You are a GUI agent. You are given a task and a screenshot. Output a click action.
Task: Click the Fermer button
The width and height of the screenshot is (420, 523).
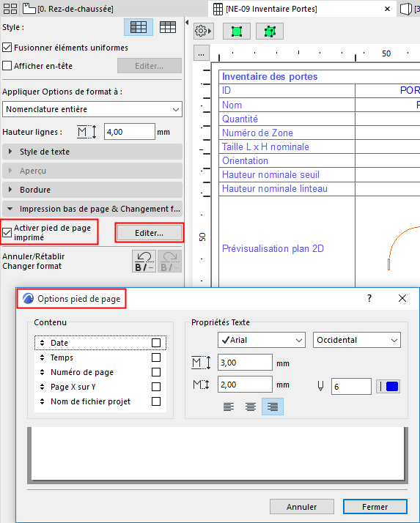coord(375,507)
